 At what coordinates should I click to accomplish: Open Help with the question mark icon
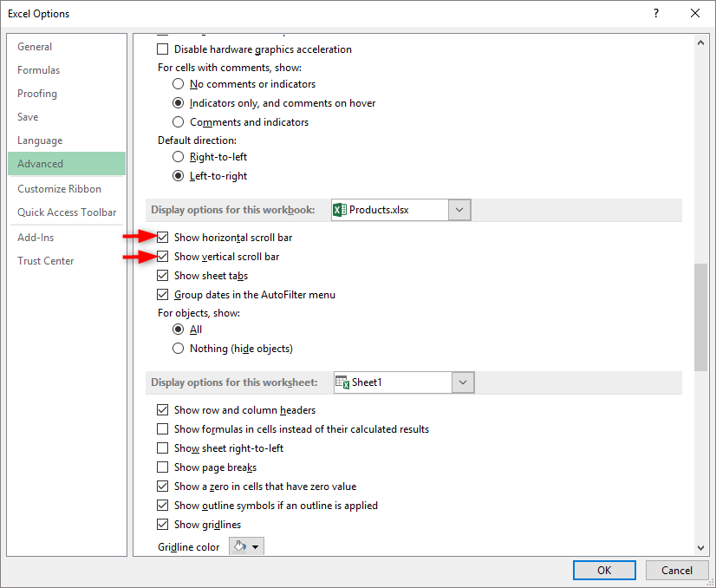655,13
